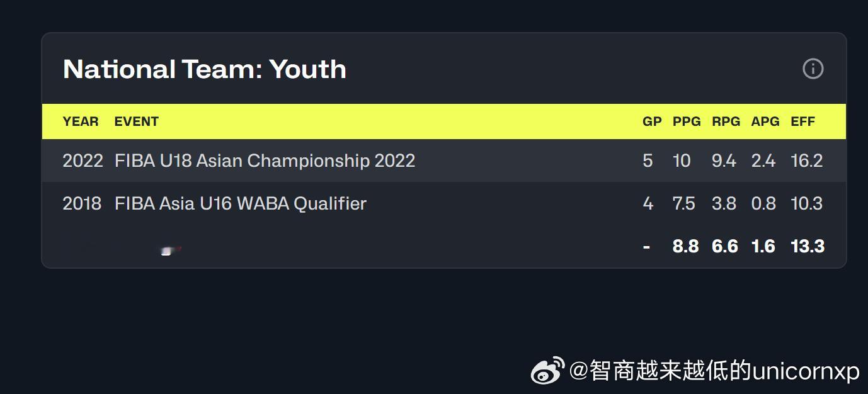Click the info icon beside National Team: Youth
This screenshot has height=394, width=868.
tap(813, 69)
